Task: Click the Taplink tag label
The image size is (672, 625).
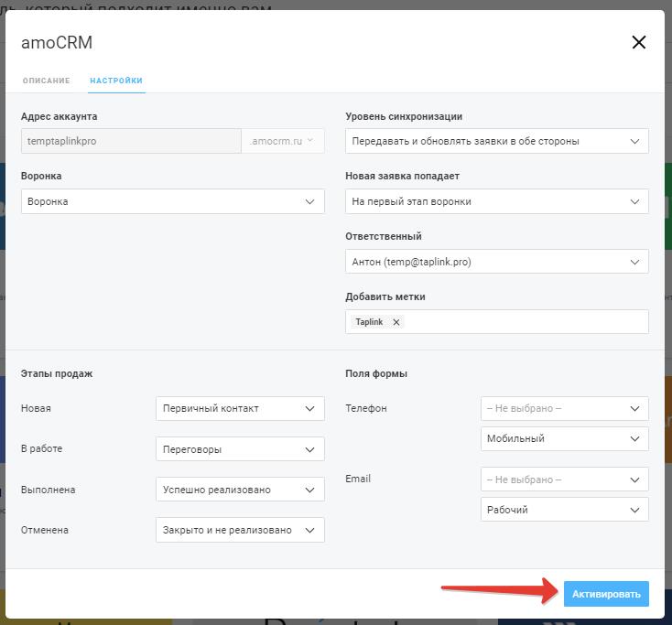Action: point(369,322)
